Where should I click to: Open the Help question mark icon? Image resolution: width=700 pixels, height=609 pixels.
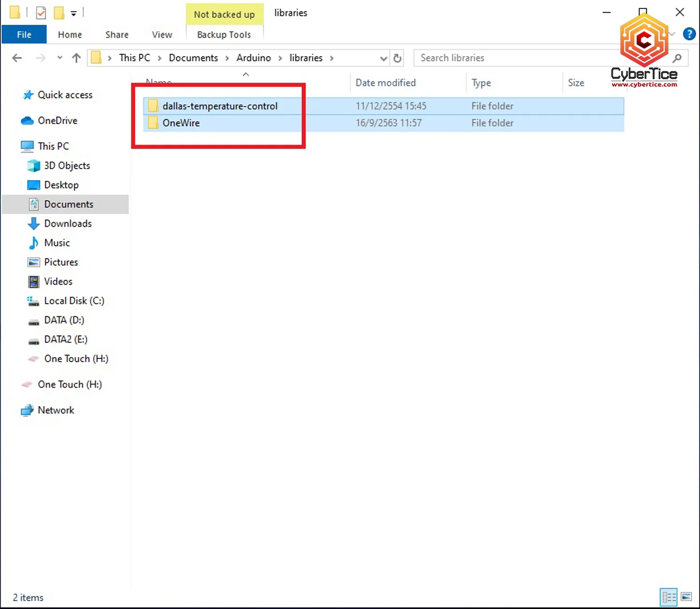(689, 34)
